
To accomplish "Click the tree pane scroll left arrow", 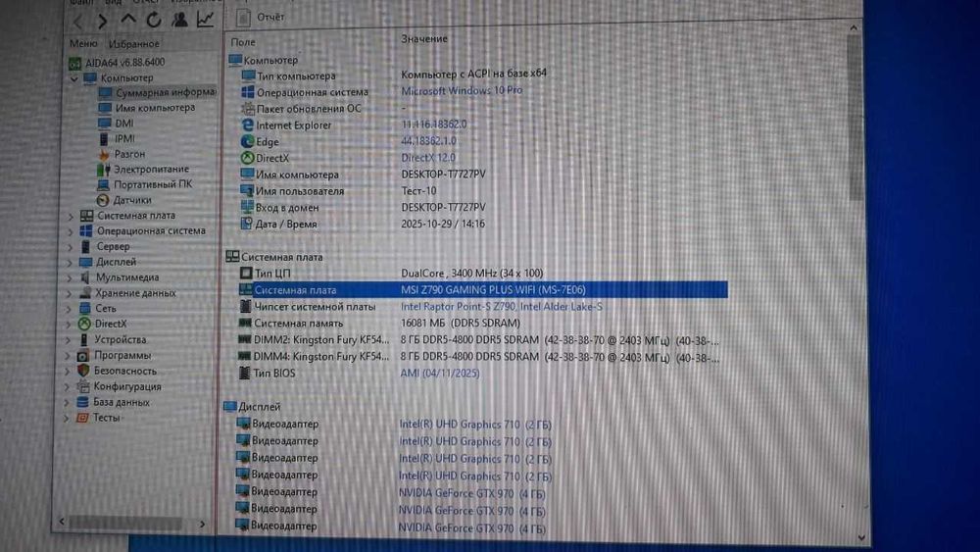I will [61, 521].
